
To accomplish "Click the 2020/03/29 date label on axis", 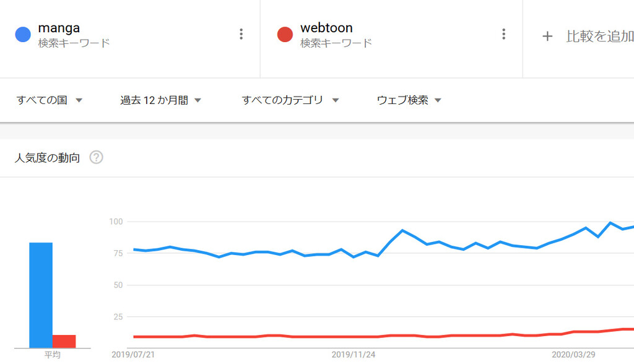I will tap(573, 355).
